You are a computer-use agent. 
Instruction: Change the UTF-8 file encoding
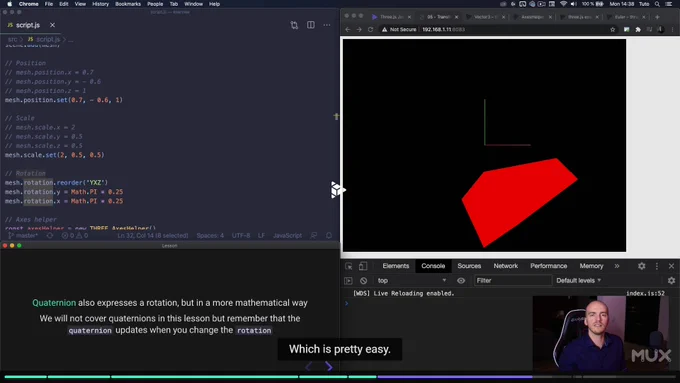(x=241, y=235)
